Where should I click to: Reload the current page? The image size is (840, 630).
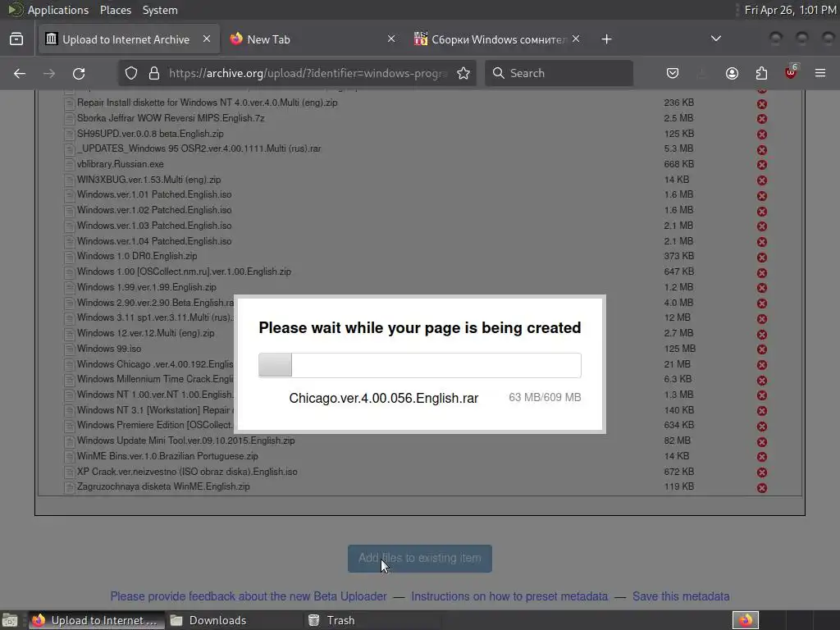79,73
